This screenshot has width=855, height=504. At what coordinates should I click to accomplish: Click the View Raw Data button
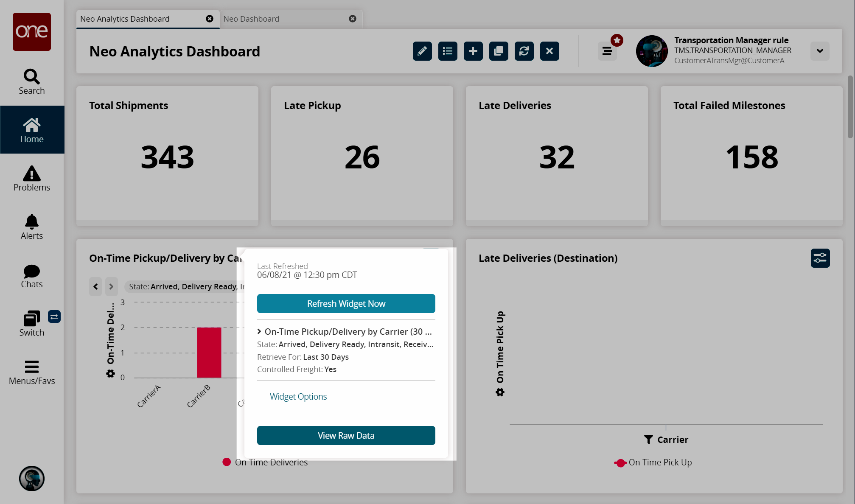(346, 435)
